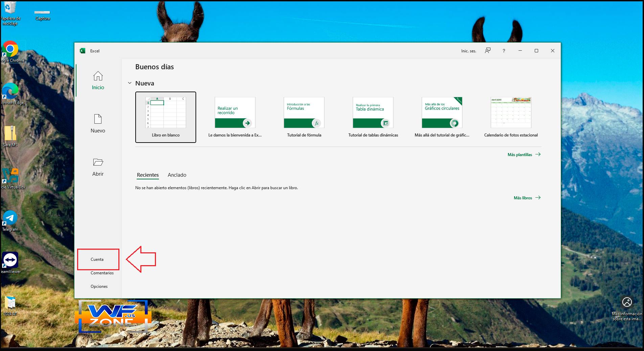Open the Cuenta menu item
Image resolution: width=644 pixels, height=351 pixels.
click(97, 259)
